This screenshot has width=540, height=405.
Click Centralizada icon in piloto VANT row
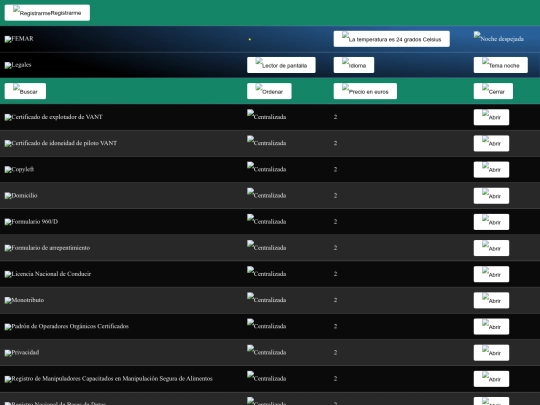pos(267,142)
